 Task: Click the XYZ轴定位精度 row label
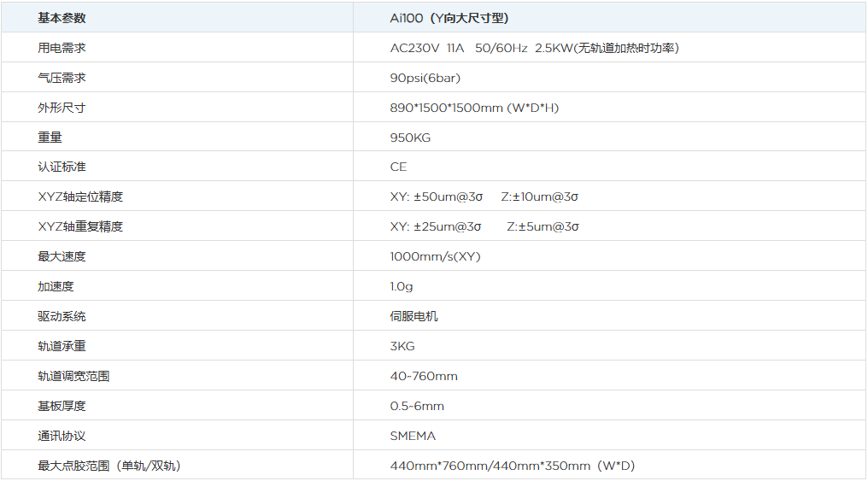click(80, 197)
